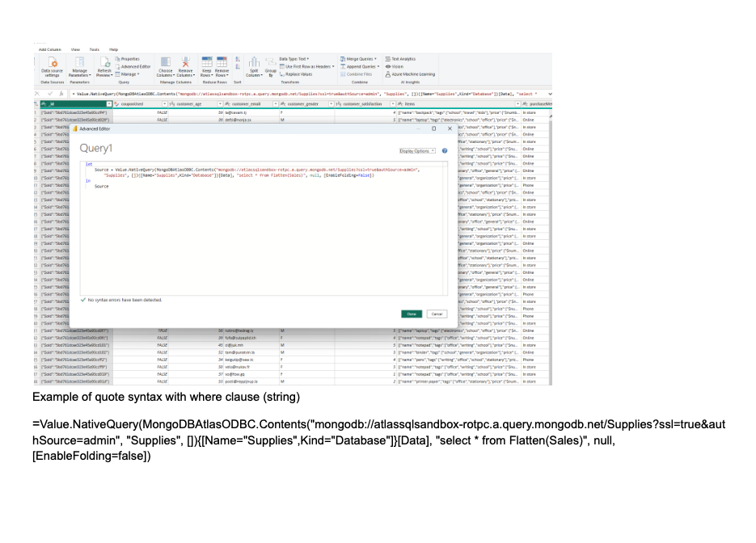The image size is (756, 543).
Task: Open the customer_email column filter dropdown
Action: tap(277, 104)
